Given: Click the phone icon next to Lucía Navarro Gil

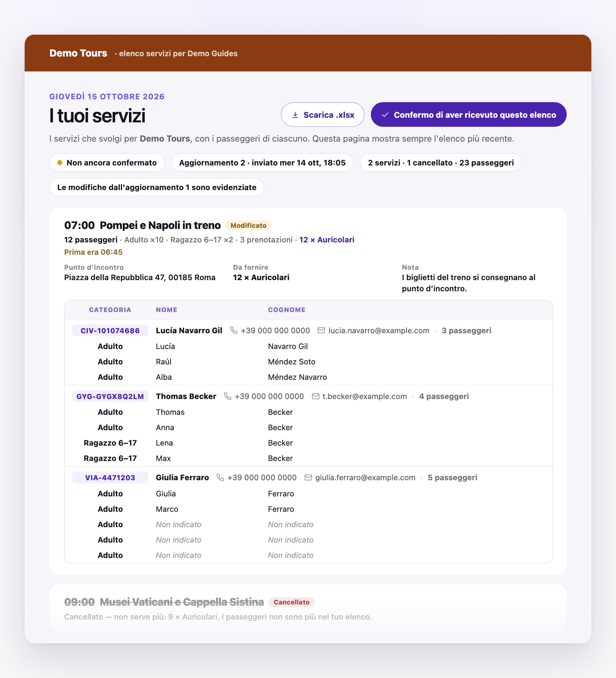Looking at the screenshot, I should tap(234, 331).
